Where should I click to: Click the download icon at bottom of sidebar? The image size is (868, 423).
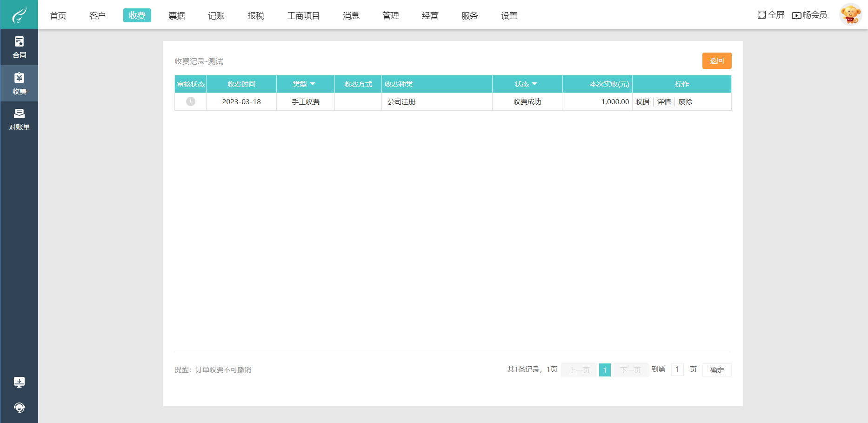pyautogui.click(x=19, y=382)
